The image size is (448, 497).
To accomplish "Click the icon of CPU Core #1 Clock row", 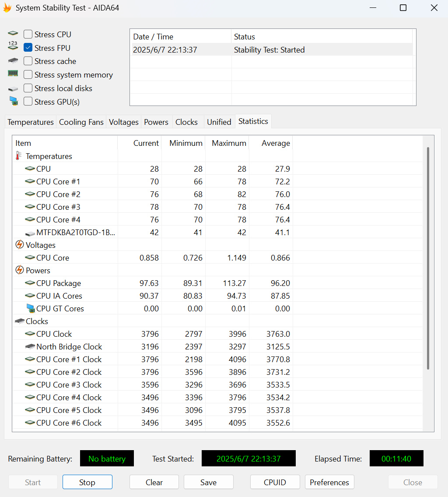I will [x=30, y=359].
